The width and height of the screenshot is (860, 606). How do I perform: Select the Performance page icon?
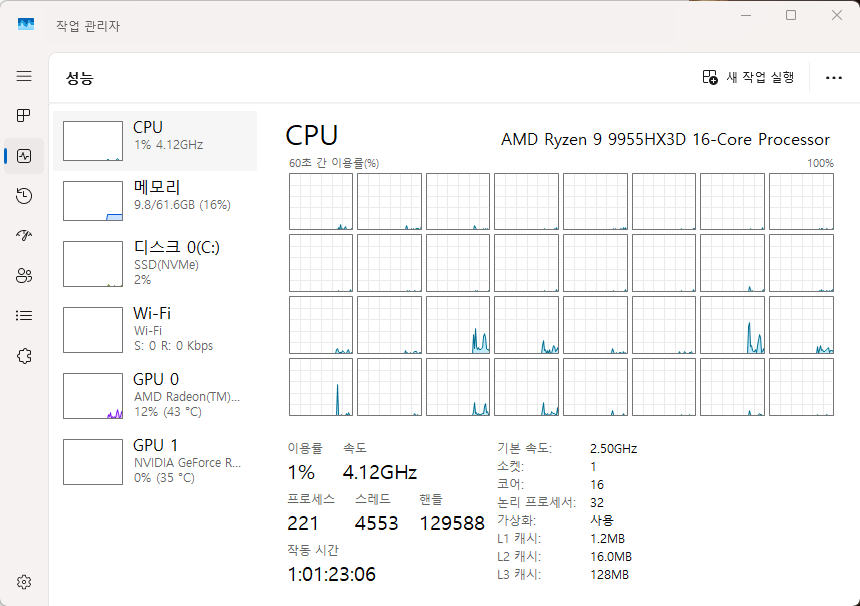pyautogui.click(x=24, y=156)
